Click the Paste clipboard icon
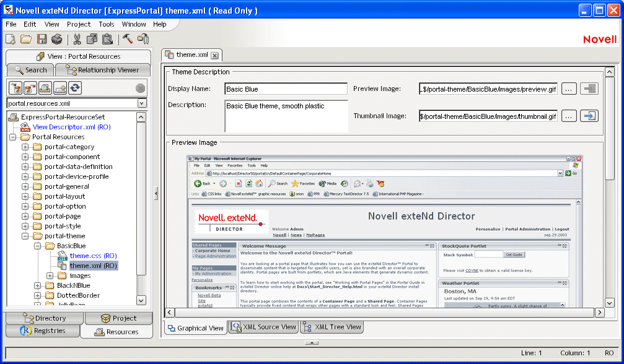The width and height of the screenshot is (624, 364). (107, 39)
